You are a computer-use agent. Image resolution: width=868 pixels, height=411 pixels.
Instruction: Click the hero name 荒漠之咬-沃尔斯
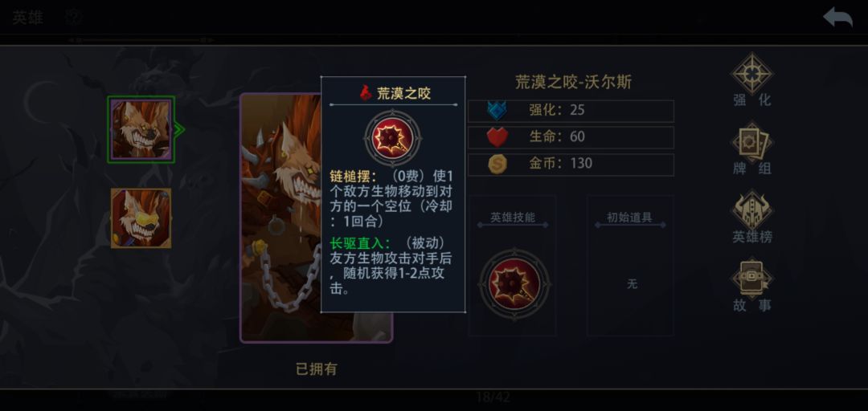tap(574, 83)
